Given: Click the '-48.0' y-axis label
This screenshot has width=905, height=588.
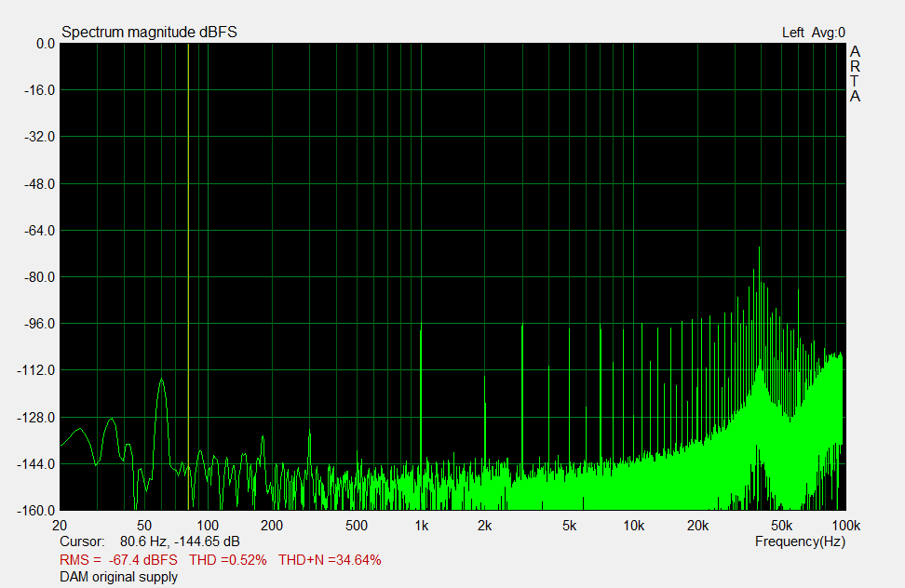Looking at the screenshot, I should tap(40, 184).
